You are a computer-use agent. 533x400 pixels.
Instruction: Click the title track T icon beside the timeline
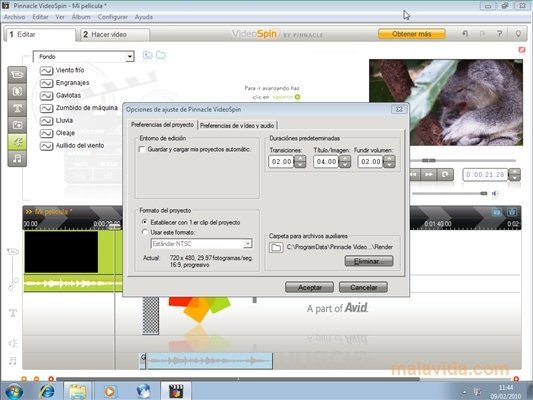[13, 313]
